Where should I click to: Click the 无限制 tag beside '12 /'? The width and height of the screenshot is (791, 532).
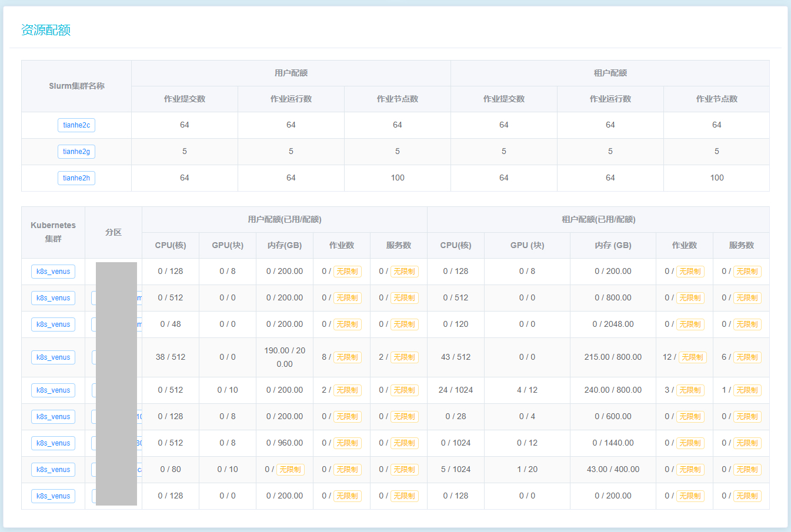[692, 357]
